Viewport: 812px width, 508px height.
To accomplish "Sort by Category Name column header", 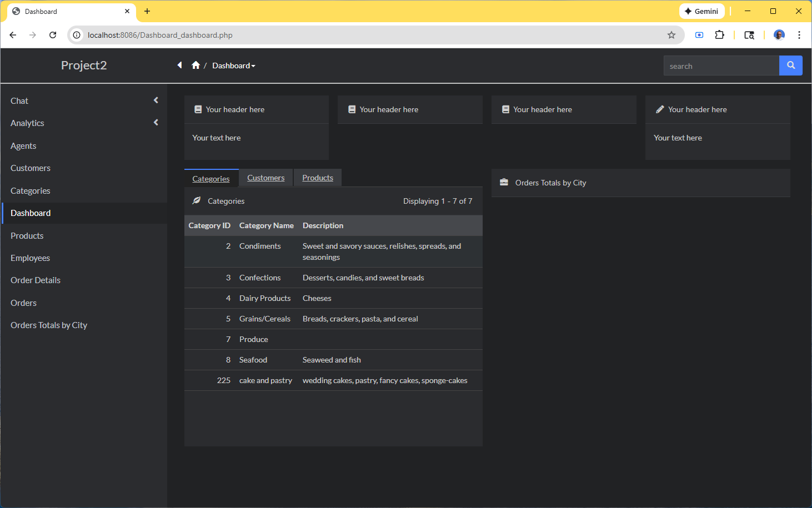I will [x=266, y=225].
